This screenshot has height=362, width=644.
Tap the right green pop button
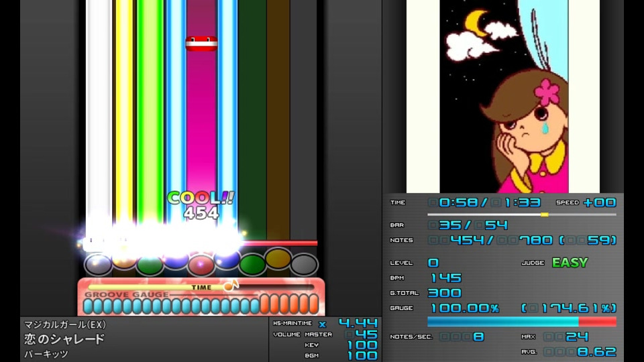(252, 264)
